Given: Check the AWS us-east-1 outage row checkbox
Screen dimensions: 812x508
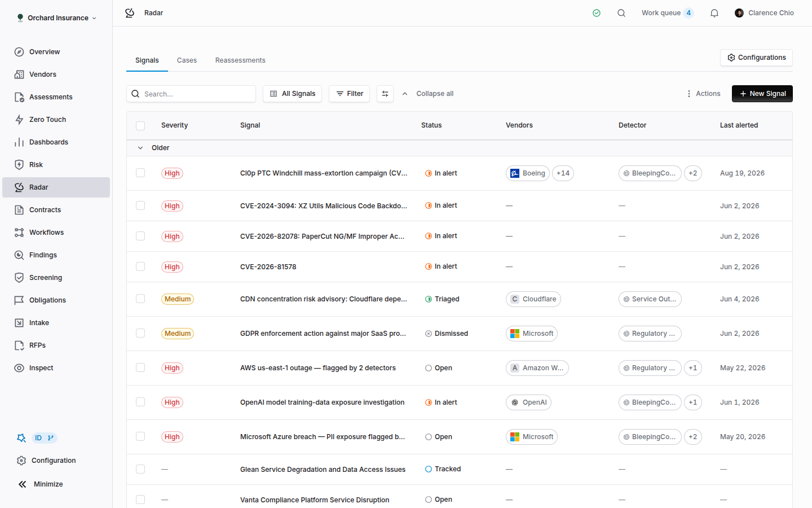Looking at the screenshot, I should (140, 367).
